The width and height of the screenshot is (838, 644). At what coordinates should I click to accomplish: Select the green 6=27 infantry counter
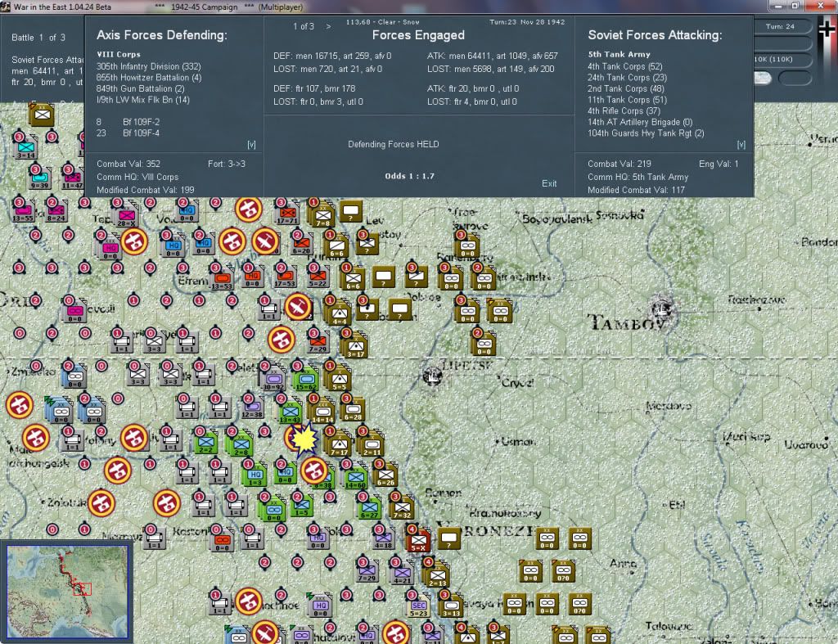pos(369,507)
